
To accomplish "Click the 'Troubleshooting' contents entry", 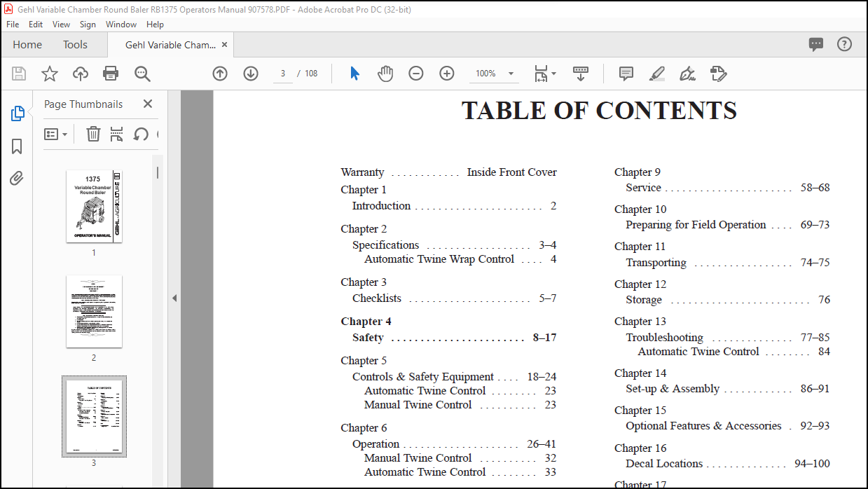I will click(664, 338).
